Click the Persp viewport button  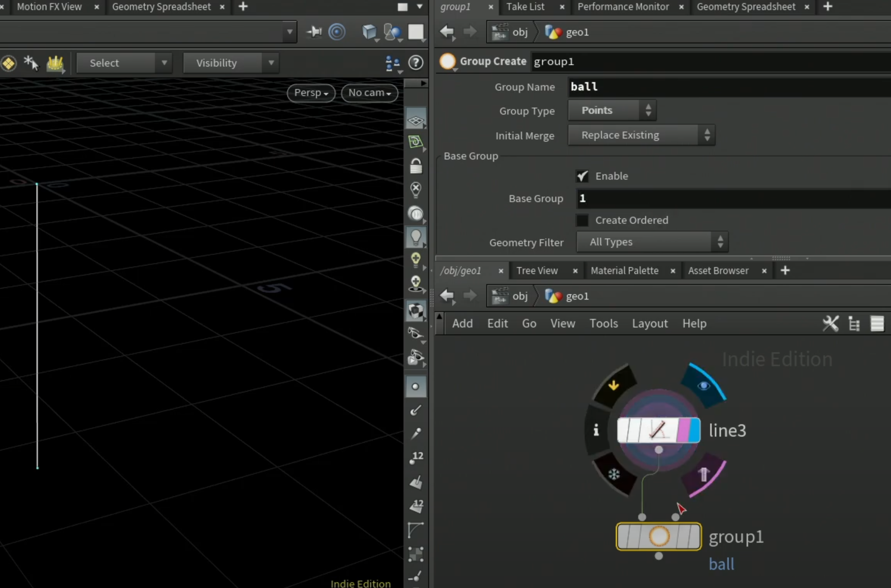click(311, 93)
